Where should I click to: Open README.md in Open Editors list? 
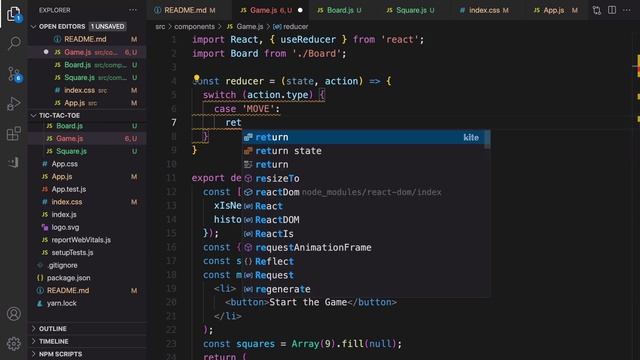pos(87,39)
